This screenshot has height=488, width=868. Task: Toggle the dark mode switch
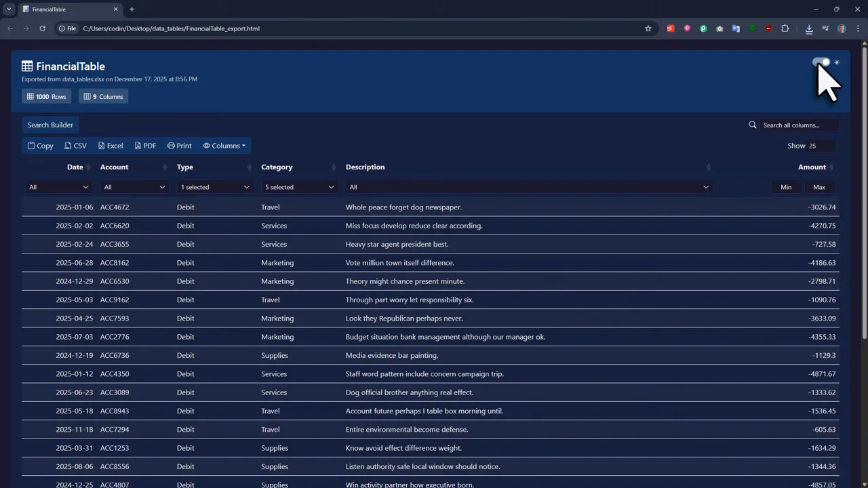point(821,62)
